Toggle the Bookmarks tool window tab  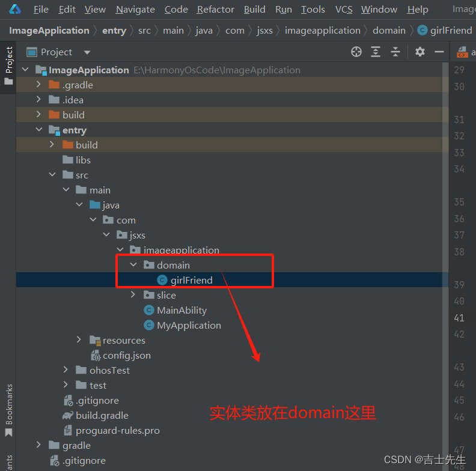pyautogui.click(x=8, y=410)
